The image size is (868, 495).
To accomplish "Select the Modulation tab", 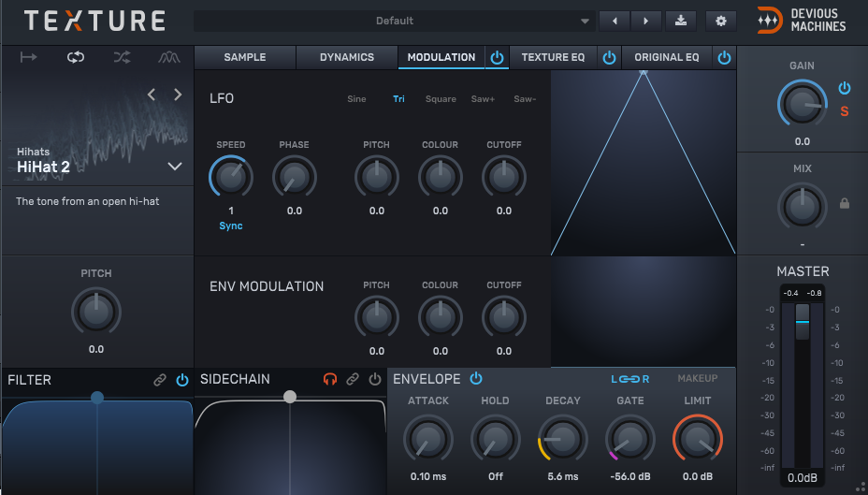I will [441, 58].
